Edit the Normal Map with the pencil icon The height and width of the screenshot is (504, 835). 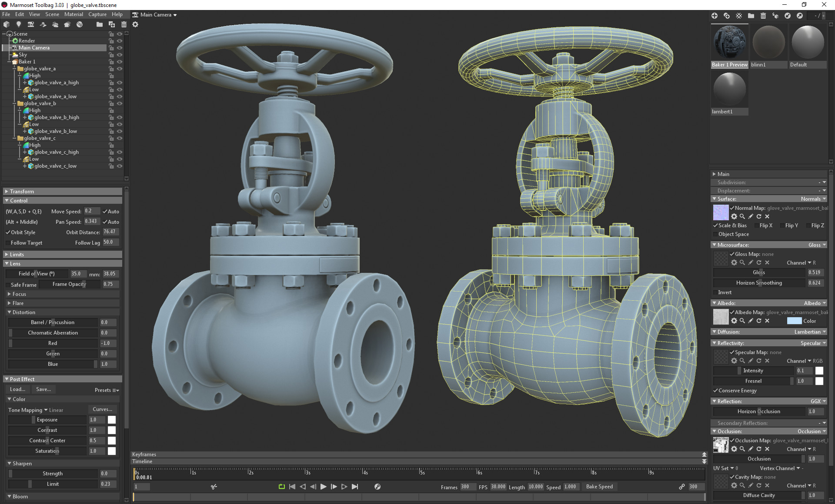click(751, 216)
